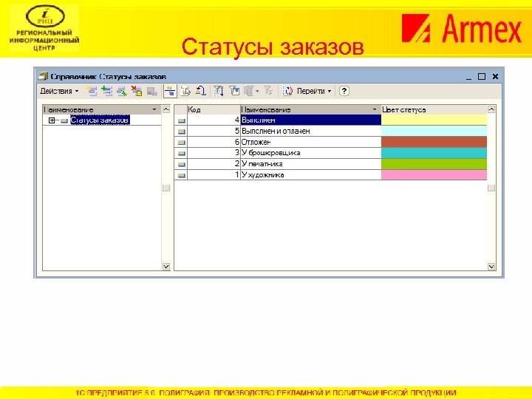Click the Цвет статуса column header
This screenshot has width=532, height=399.
click(x=434, y=109)
